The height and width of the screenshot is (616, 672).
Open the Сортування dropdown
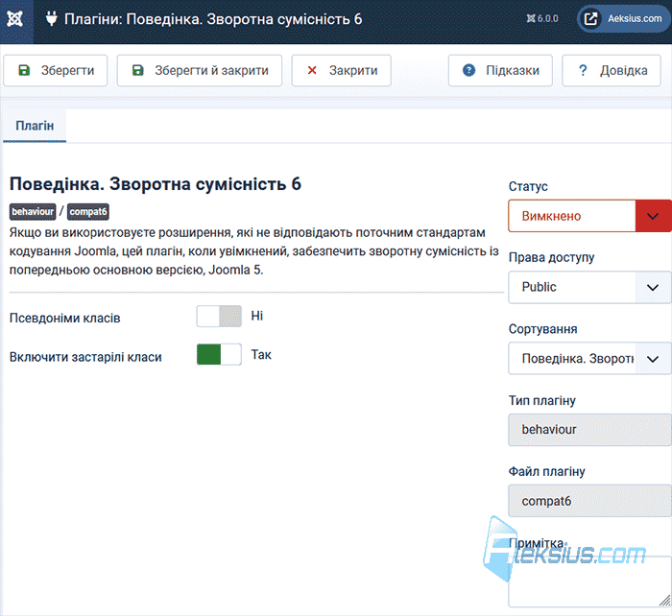coord(589,359)
